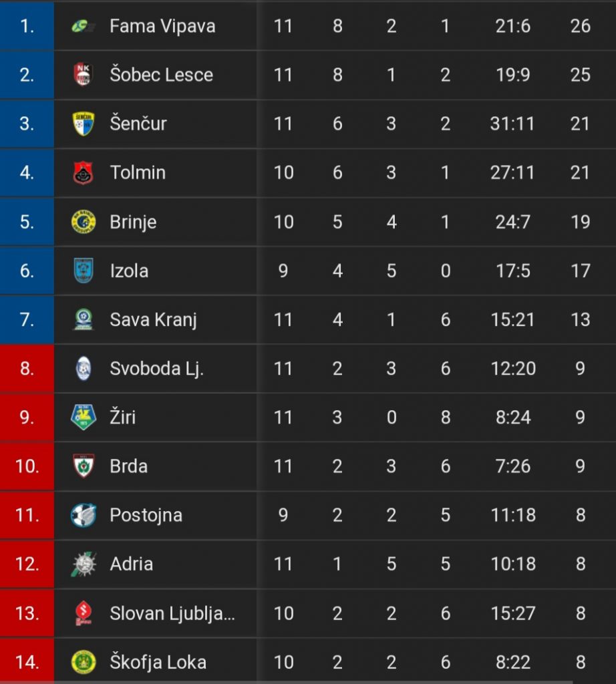This screenshot has height=684, width=616.
Task: Select the Šenčur team badge
Action: (x=83, y=124)
